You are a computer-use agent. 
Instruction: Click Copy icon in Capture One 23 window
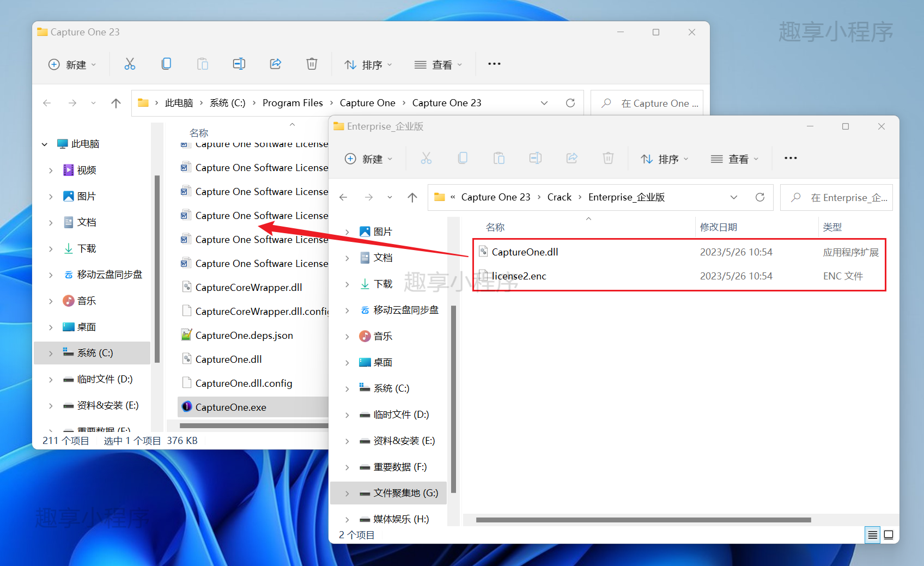click(166, 64)
